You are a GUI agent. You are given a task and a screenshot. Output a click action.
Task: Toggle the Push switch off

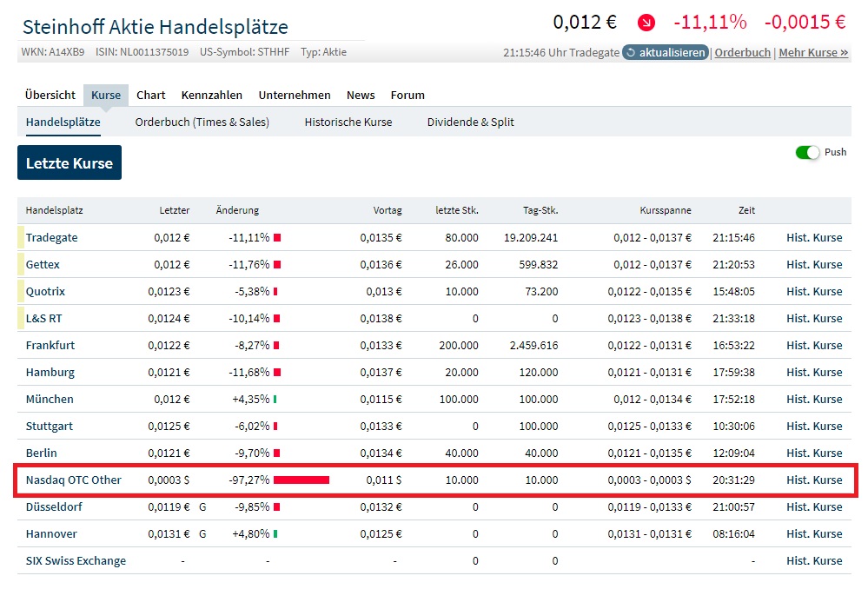coord(807,152)
